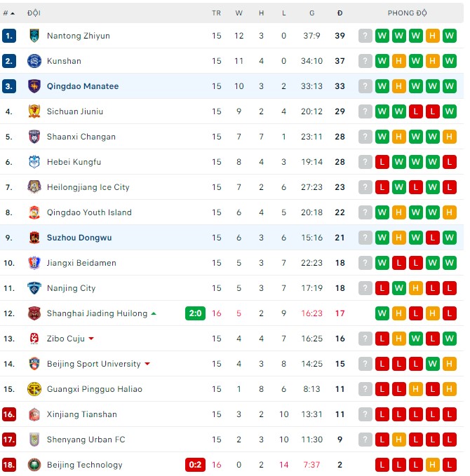This screenshot has width=470, height=476.
Task: Open the Suzhou Dongwu team link
Action: (x=79, y=238)
